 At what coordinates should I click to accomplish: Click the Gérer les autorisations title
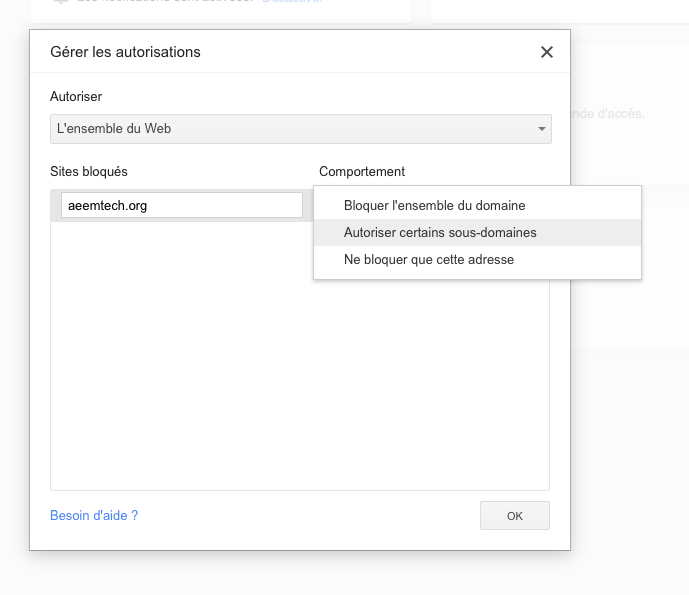pos(125,52)
